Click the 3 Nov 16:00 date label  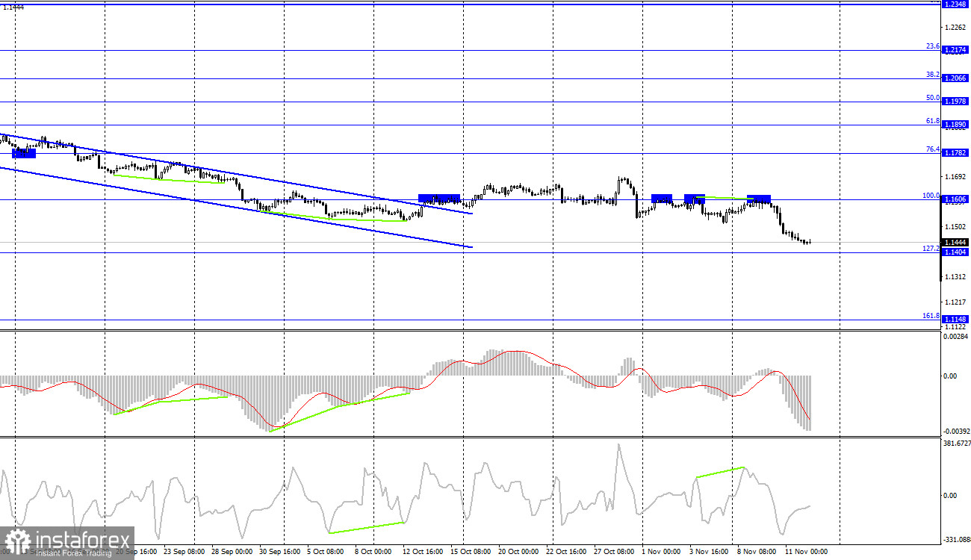click(x=709, y=553)
